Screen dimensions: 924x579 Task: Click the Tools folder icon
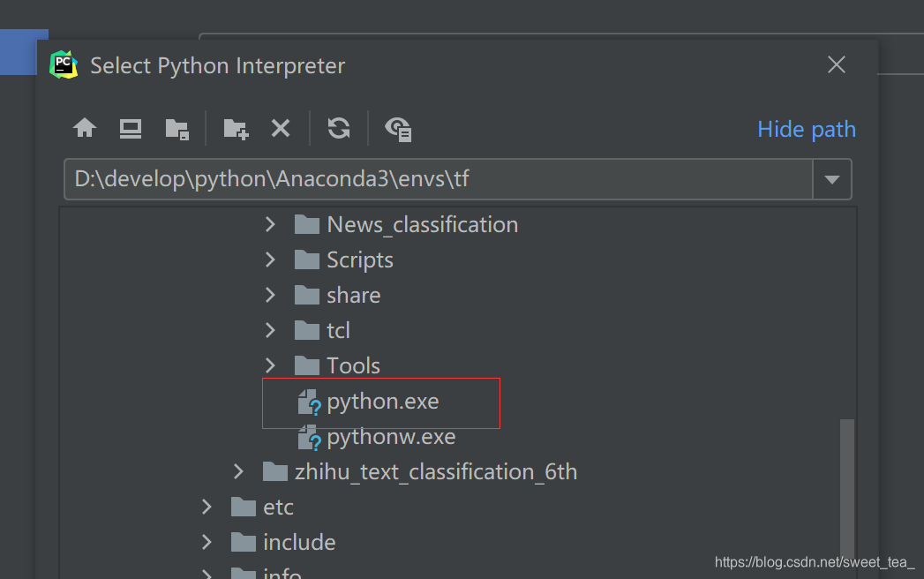(306, 365)
